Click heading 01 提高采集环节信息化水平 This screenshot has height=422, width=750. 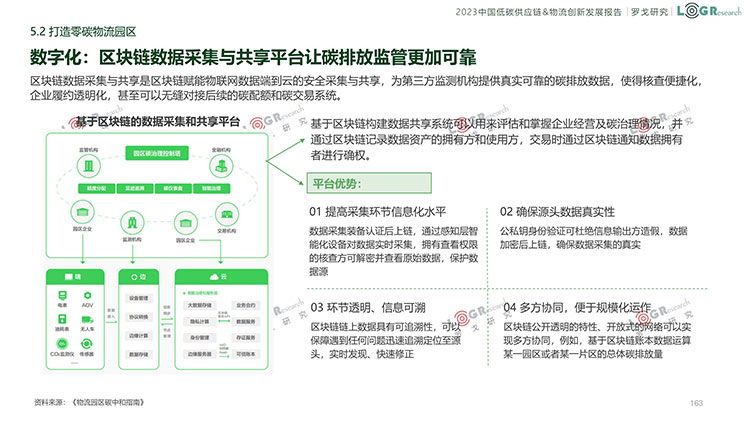(378, 211)
